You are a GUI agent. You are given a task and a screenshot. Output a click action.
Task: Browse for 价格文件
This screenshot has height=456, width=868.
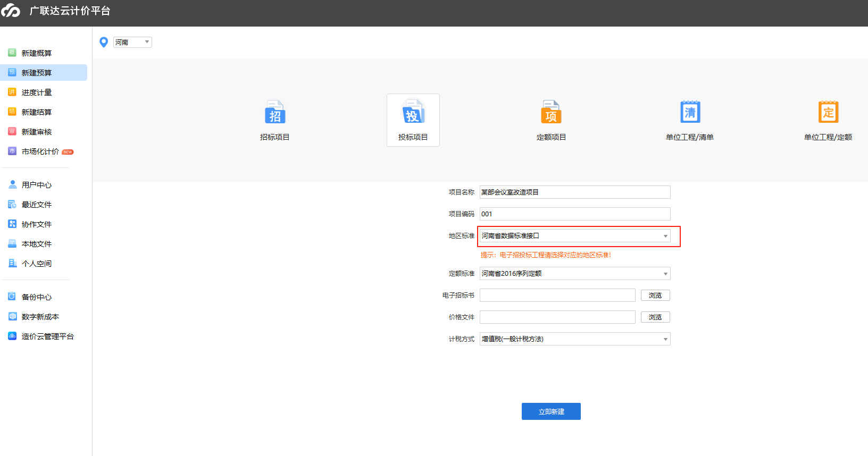(x=655, y=317)
